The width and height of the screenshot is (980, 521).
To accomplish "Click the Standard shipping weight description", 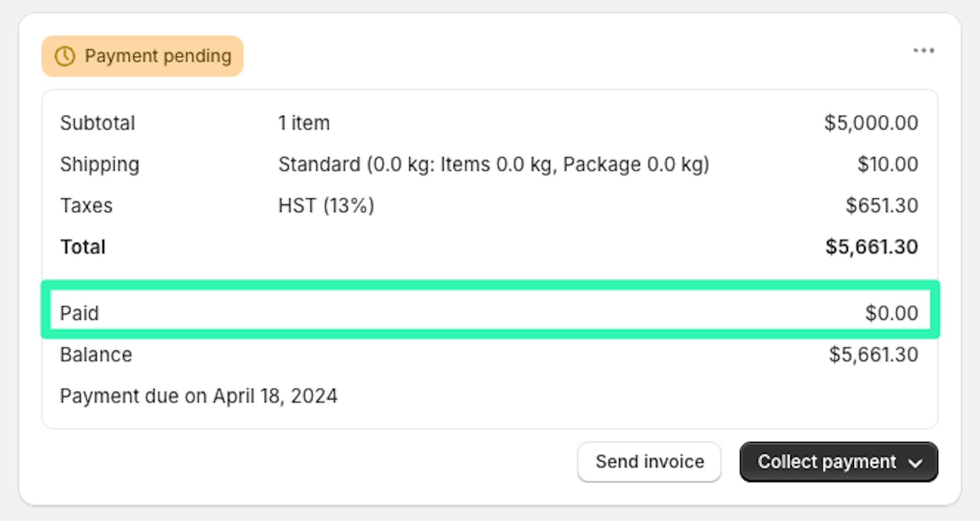I will point(493,164).
